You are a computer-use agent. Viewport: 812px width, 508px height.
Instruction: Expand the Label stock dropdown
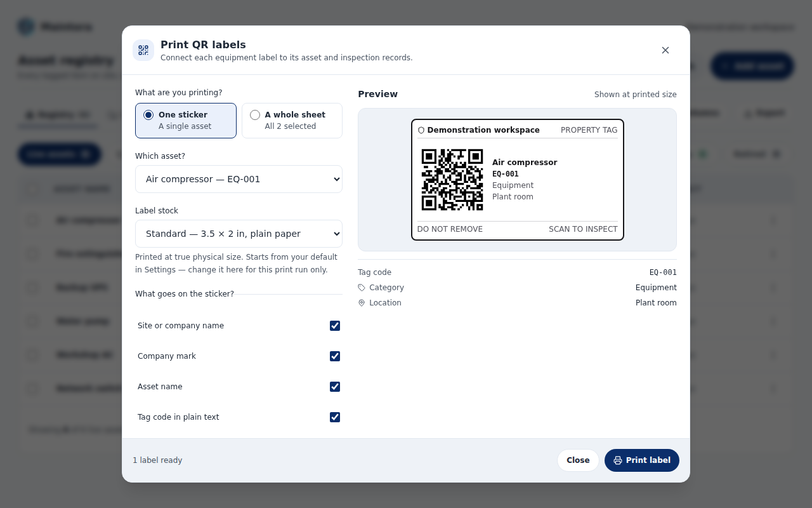point(239,234)
